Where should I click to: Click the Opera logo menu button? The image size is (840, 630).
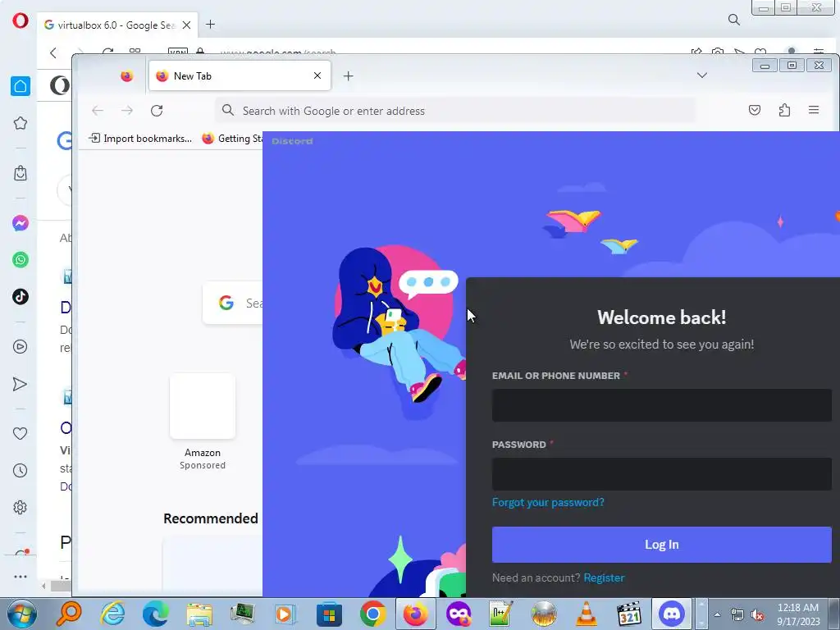click(x=21, y=21)
